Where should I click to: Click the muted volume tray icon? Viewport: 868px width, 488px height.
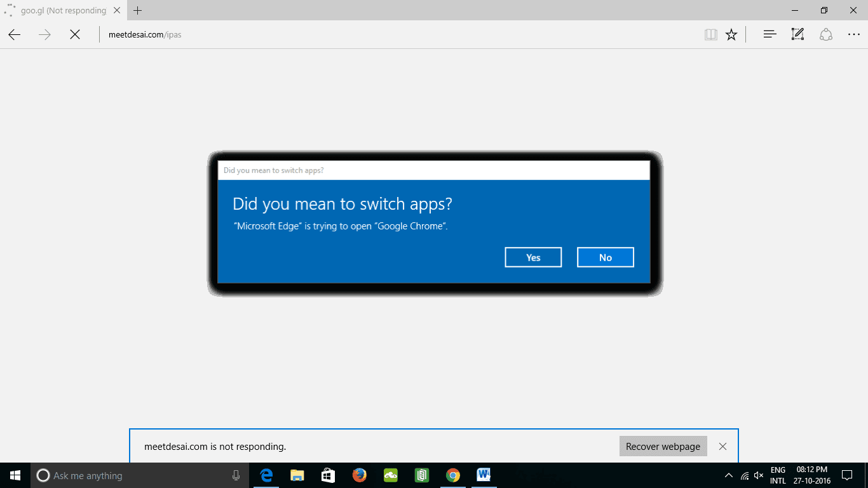pyautogui.click(x=759, y=475)
